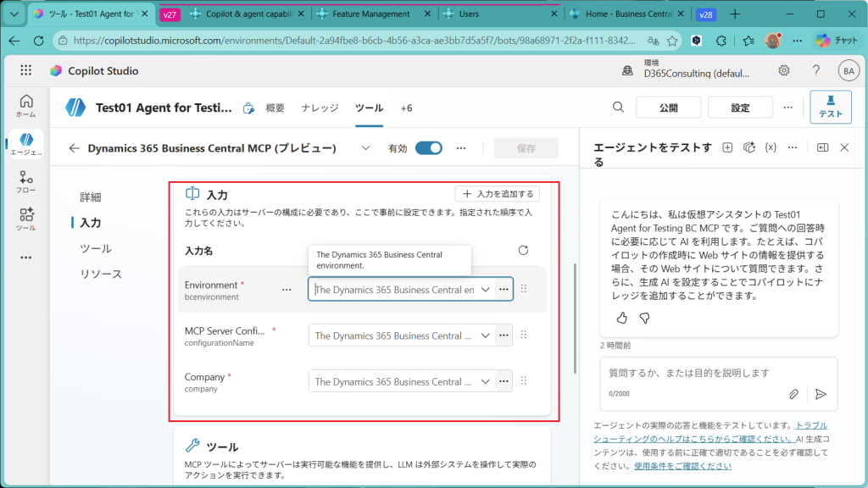Click the search magnifier icon
This screenshot has width=868, height=488.
[x=619, y=107]
